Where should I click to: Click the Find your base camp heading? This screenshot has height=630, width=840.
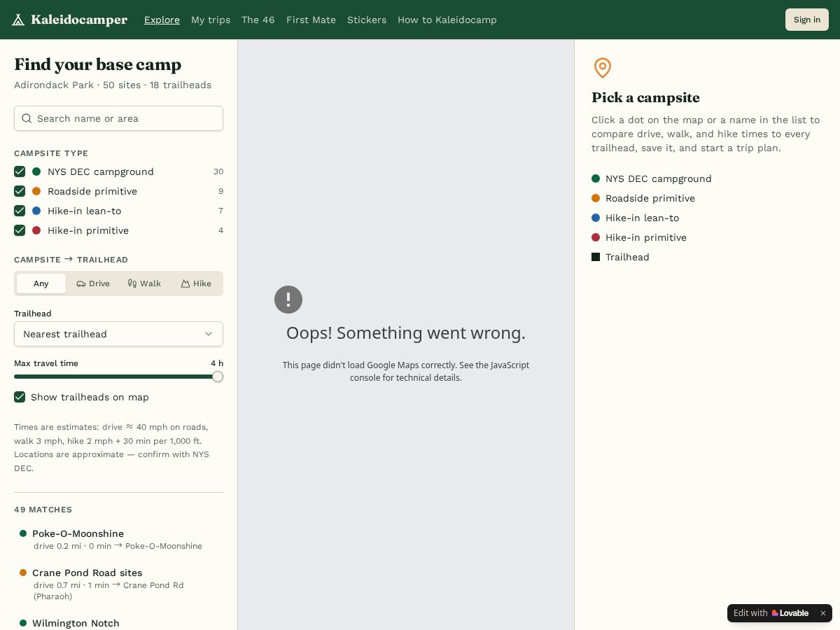[98, 64]
